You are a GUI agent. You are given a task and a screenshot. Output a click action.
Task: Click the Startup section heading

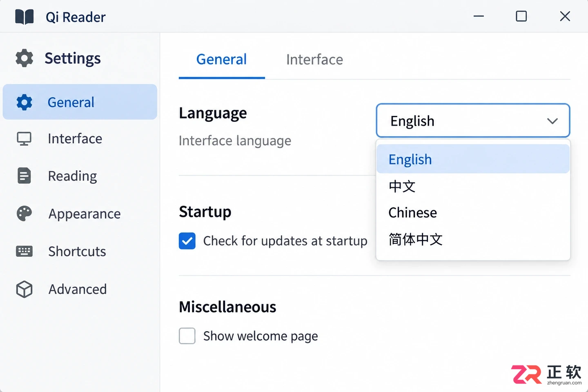(205, 212)
